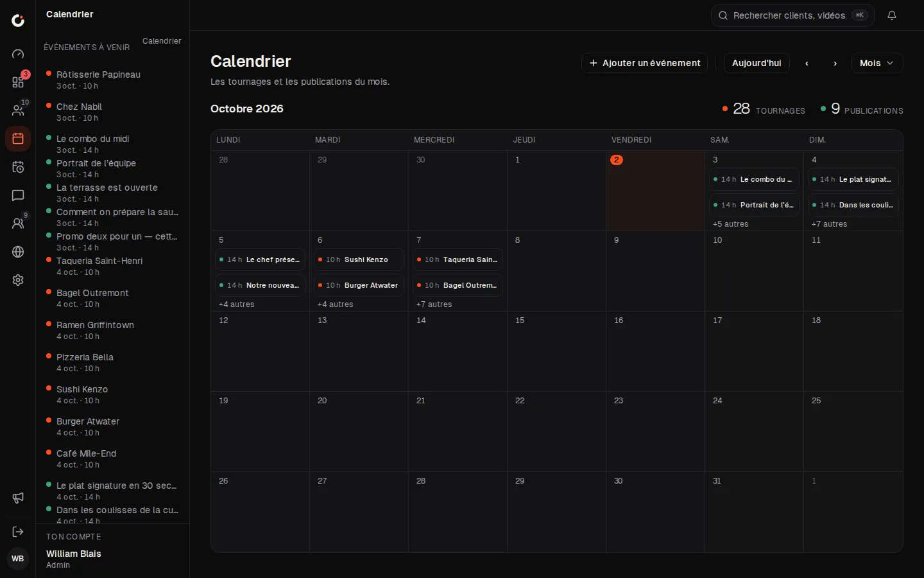Click the highlighted day 2 cell
The height and width of the screenshot is (578, 924).
click(x=655, y=191)
